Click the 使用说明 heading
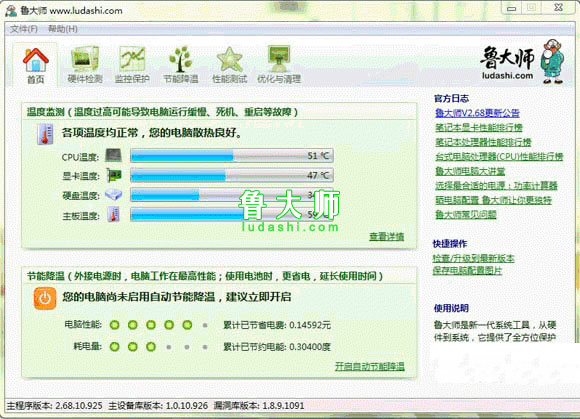580x419 pixels. click(x=451, y=308)
